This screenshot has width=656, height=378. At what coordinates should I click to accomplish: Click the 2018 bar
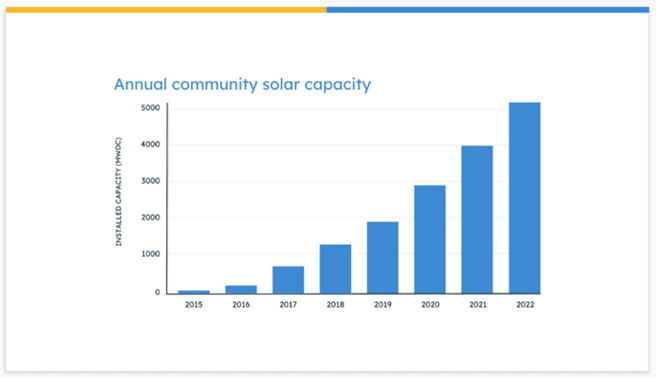[x=336, y=269]
